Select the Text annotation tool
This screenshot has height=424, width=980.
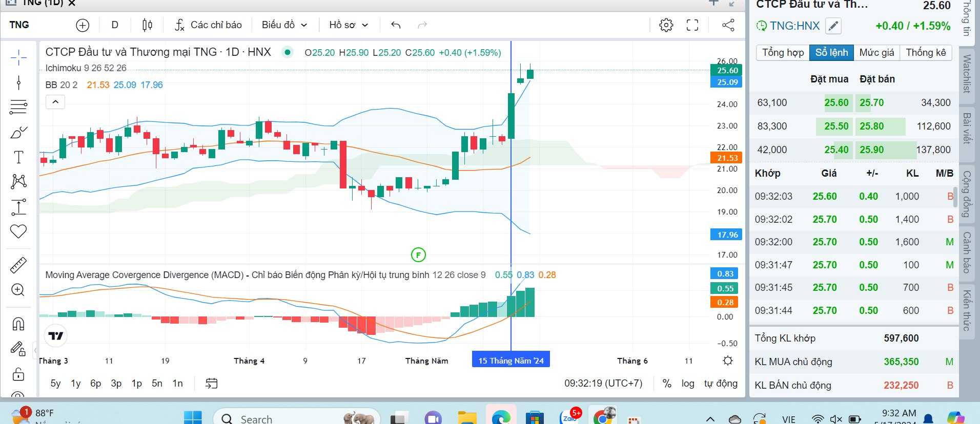coord(18,157)
